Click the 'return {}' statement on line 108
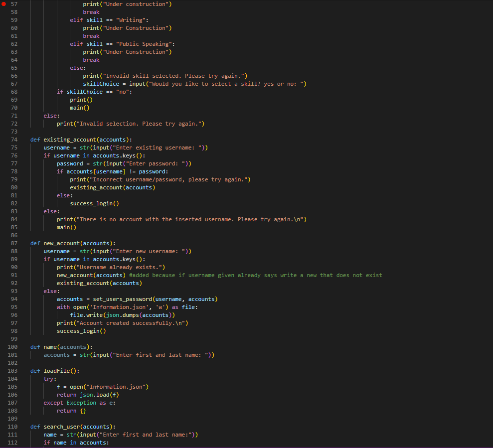The height and width of the screenshot is (448, 493). (x=71, y=411)
